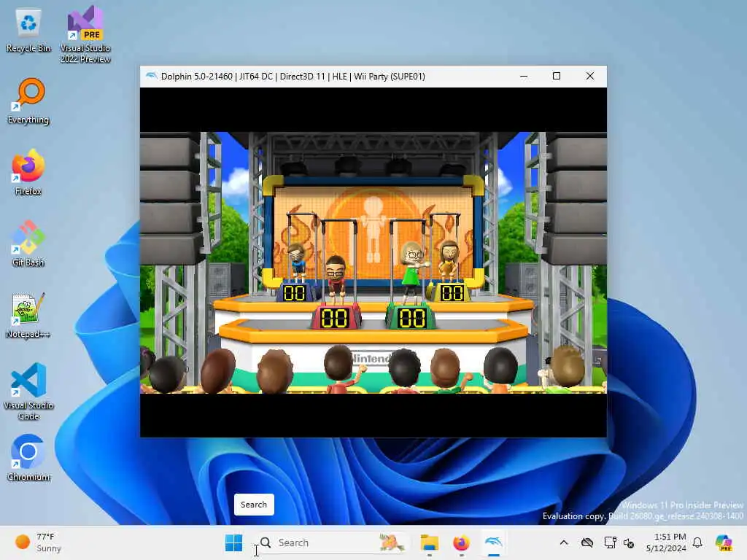The image size is (747, 560).
Task: Click the blue podium score counter
Action: [x=295, y=292]
